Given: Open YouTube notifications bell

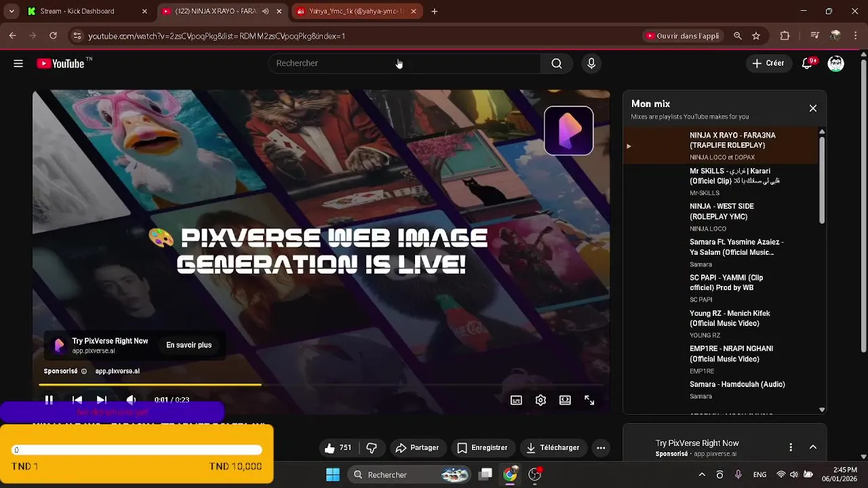Looking at the screenshot, I should (x=807, y=63).
